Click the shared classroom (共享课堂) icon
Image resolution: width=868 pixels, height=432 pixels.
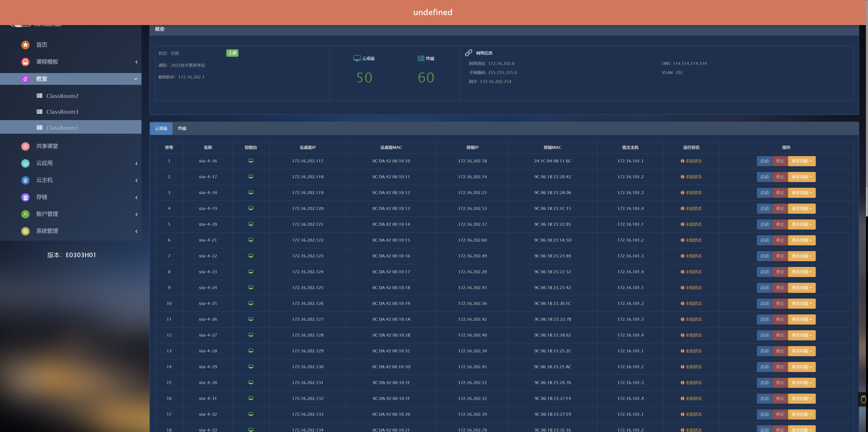[25, 146]
